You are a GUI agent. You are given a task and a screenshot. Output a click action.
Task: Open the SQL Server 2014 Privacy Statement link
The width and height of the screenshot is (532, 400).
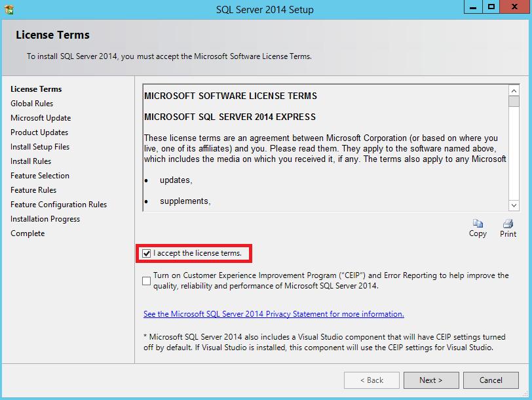coord(273,314)
